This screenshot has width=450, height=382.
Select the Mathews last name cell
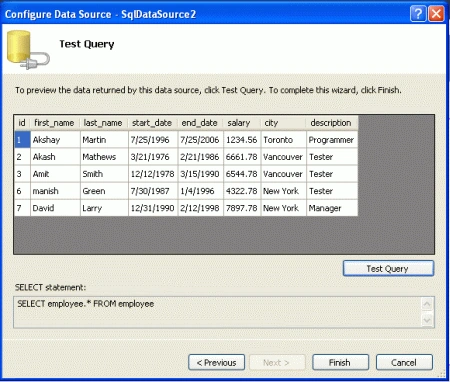[x=104, y=157]
